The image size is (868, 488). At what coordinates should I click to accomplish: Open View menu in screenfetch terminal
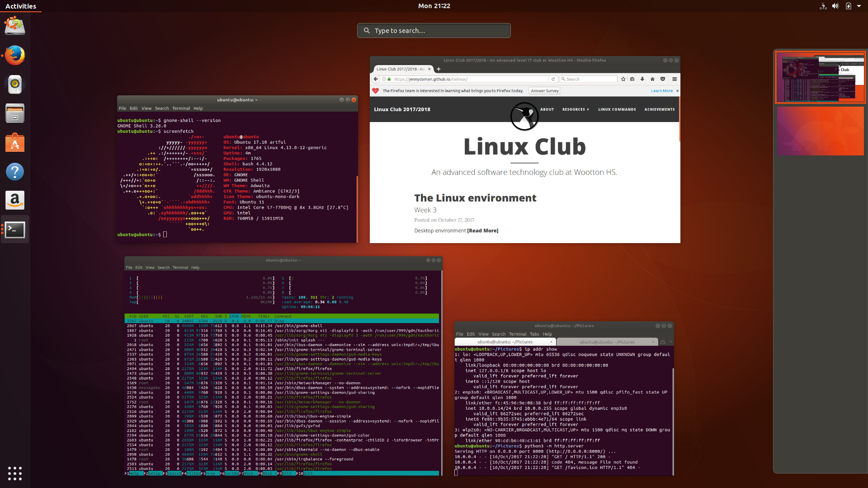146,108
